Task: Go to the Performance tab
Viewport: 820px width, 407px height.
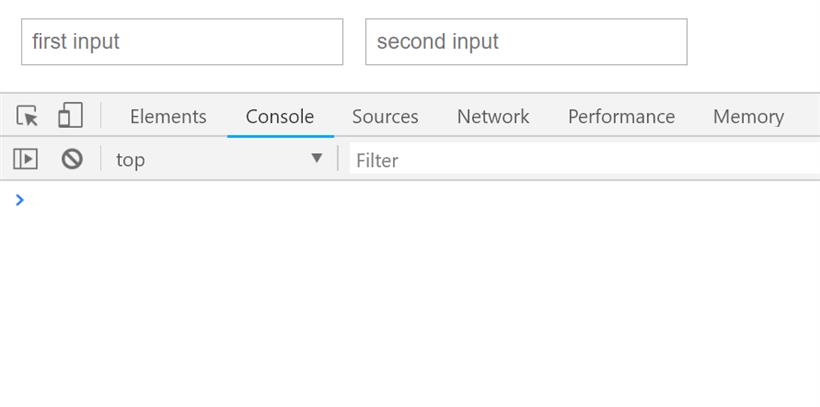Action: click(621, 116)
